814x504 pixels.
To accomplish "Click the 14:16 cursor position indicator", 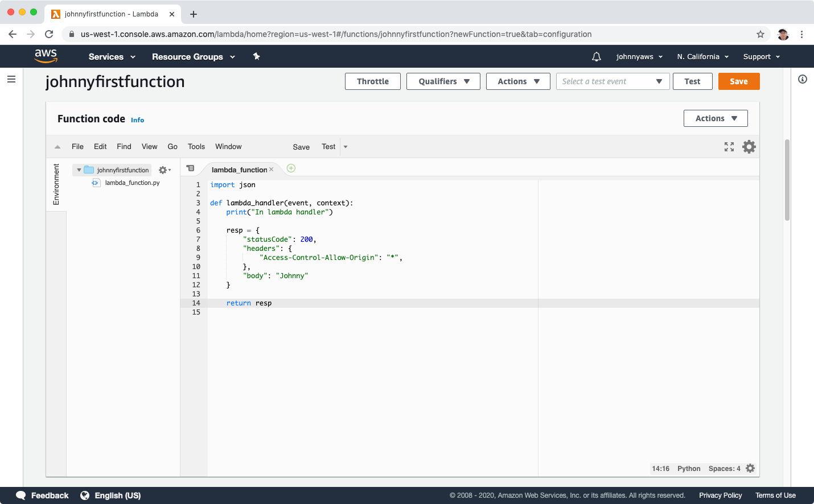I will pos(660,469).
